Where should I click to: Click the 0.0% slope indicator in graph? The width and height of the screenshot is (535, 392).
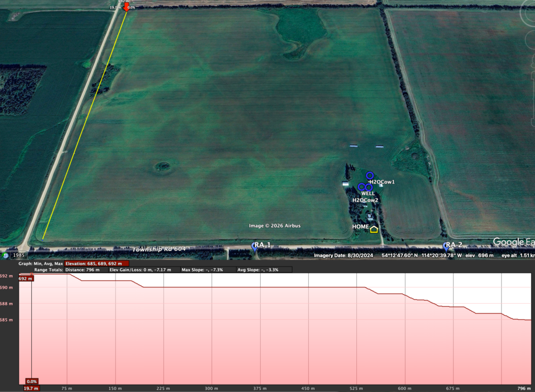pyautogui.click(x=32, y=382)
